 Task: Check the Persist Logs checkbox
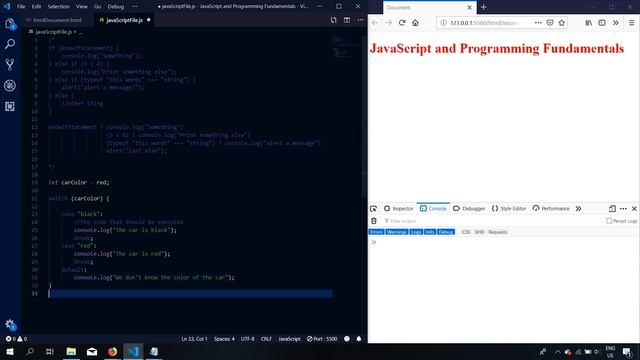(x=609, y=221)
